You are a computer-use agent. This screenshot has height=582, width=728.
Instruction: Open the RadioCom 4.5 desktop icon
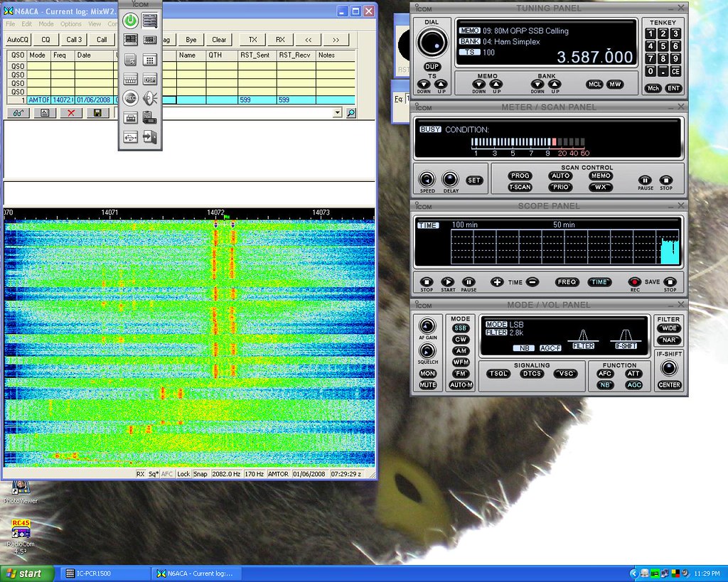coord(21,537)
